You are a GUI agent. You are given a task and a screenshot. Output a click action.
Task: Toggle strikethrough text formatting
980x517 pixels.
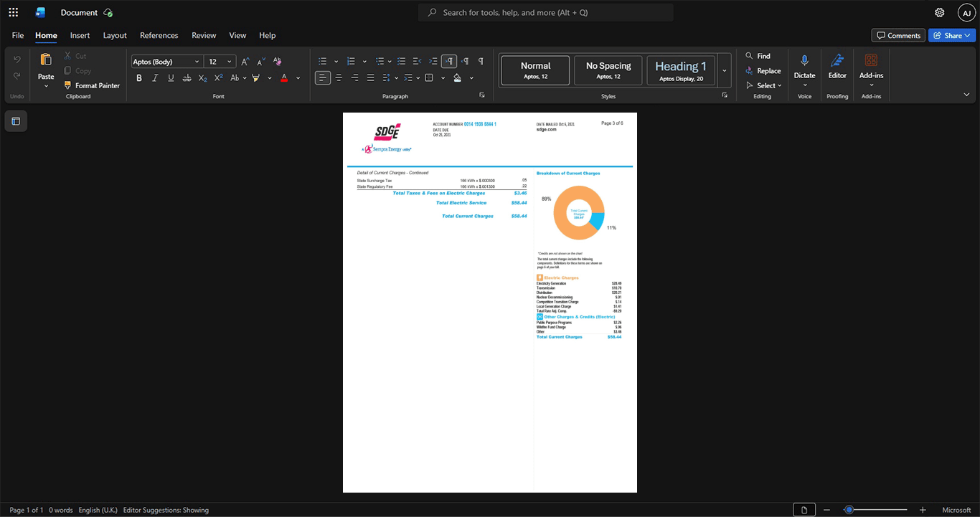(x=187, y=77)
